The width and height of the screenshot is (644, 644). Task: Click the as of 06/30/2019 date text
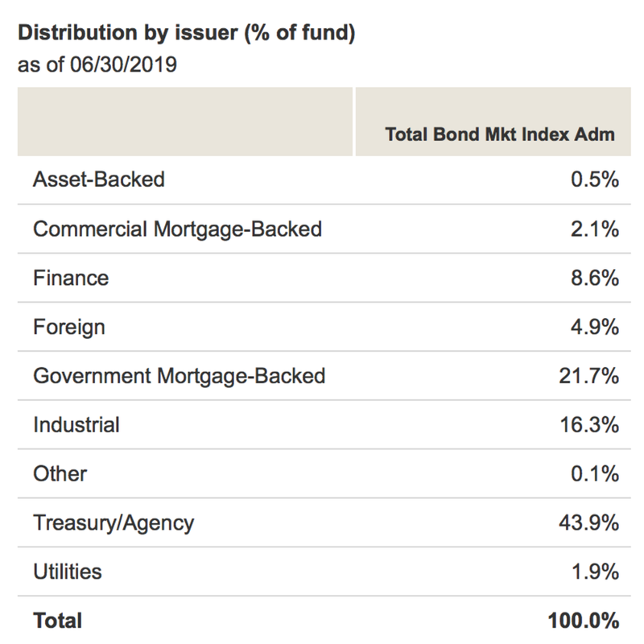[x=97, y=64]
